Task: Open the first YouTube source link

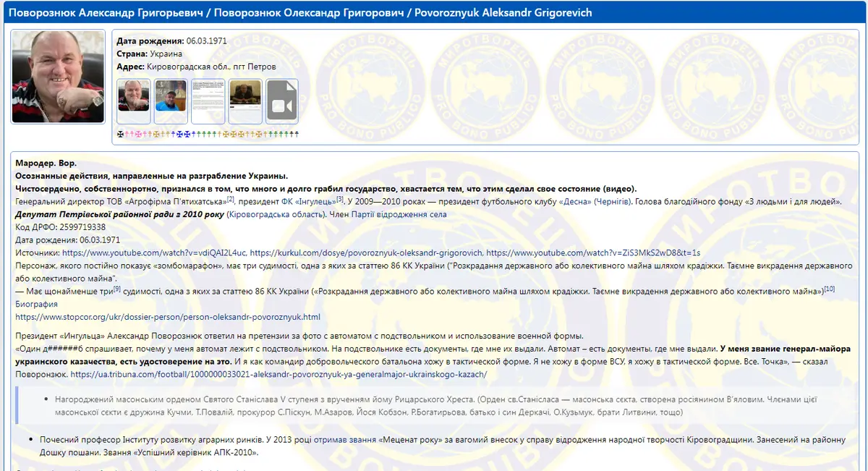Action: coord(155,253)
